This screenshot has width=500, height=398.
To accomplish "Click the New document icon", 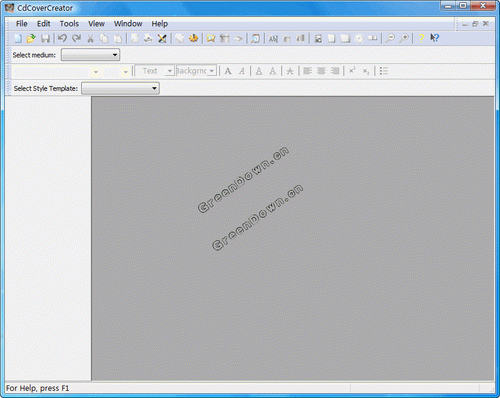I will click(18, 38).
